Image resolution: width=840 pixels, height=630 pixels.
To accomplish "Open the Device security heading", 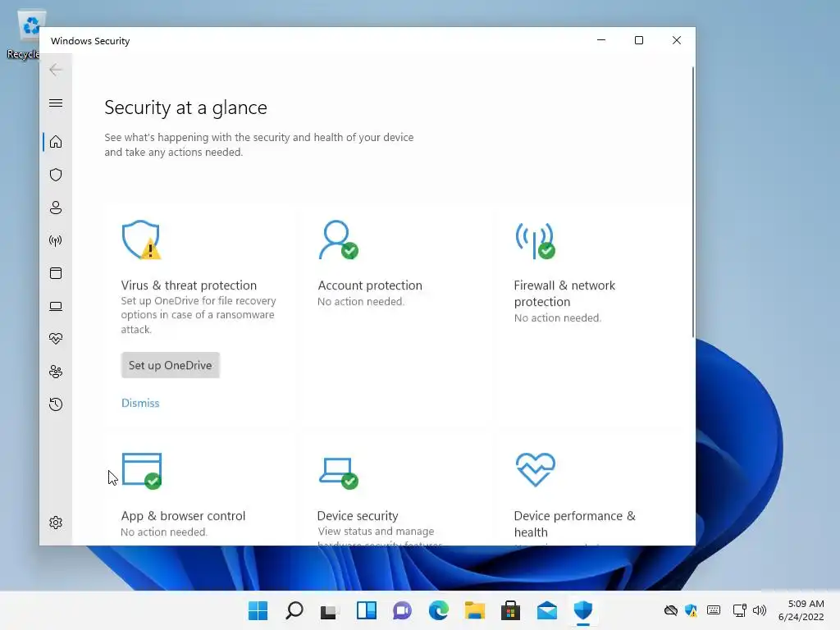I will 358,516.
